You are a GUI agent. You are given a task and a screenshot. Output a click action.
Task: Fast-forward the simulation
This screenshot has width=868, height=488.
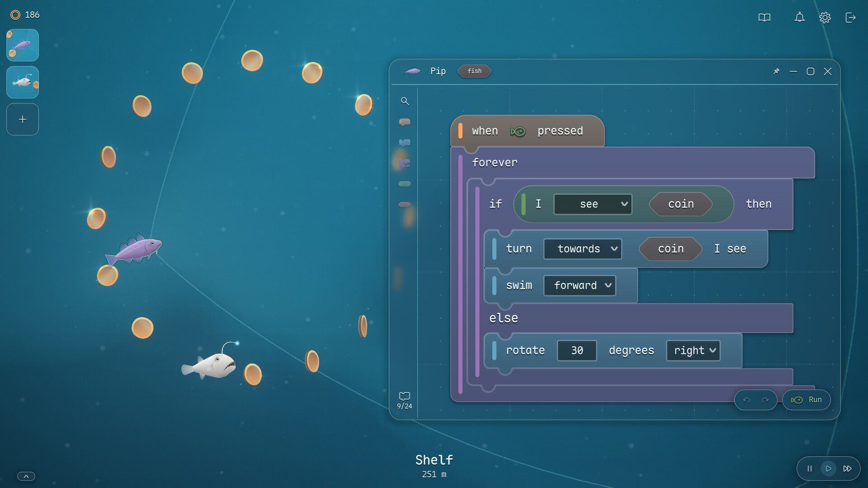click(848, 469)
